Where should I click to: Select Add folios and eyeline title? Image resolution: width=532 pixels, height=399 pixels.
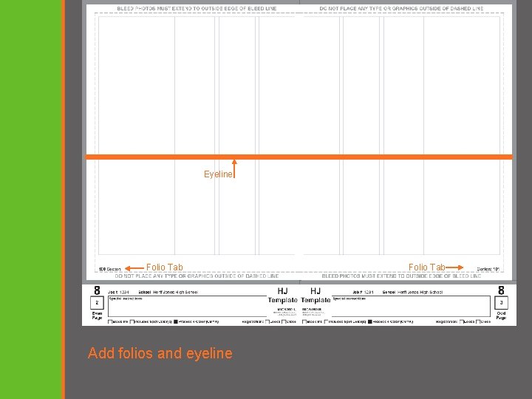[160, 353]
